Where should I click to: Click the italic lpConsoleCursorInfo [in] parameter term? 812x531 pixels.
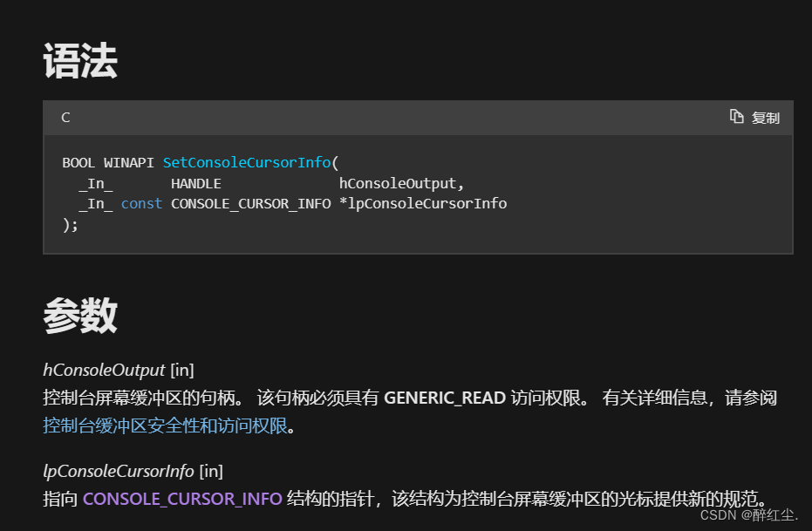133,472
